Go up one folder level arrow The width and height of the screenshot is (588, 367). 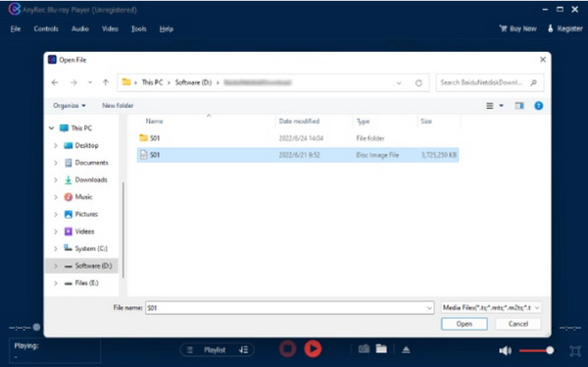[x=106, y=82]
